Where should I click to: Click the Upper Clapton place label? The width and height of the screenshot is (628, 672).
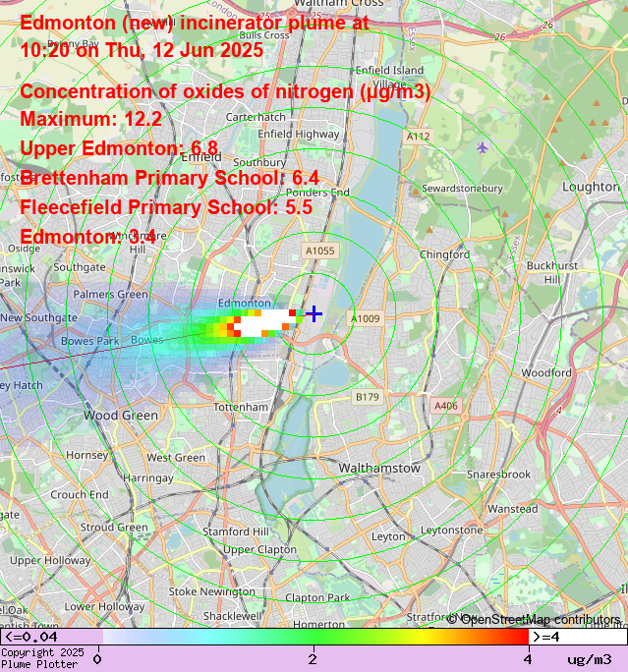[x=259, y=549]
